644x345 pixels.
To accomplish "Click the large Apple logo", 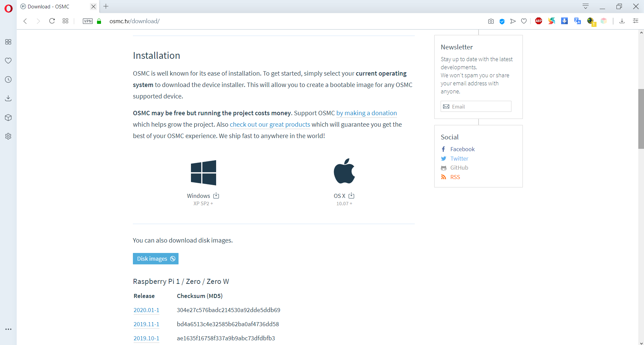I will click(344, 171).
